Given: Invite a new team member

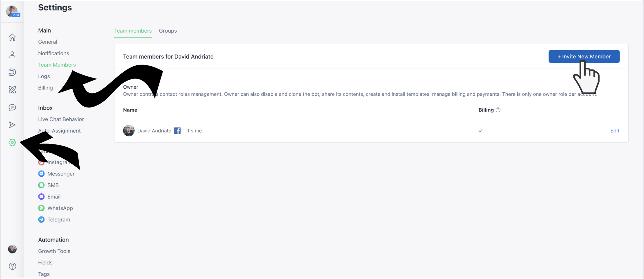Looking at the screenshot, I should (x=584, y=56).
